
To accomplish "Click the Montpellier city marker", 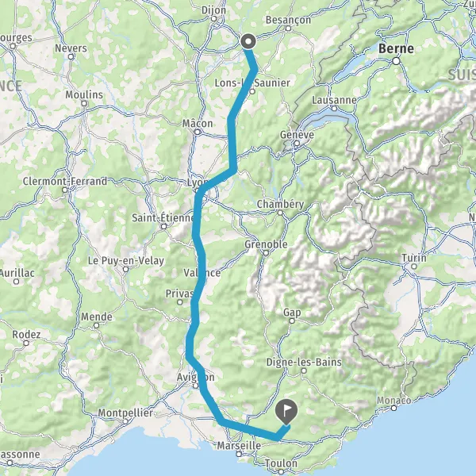I will pos(125,422).
